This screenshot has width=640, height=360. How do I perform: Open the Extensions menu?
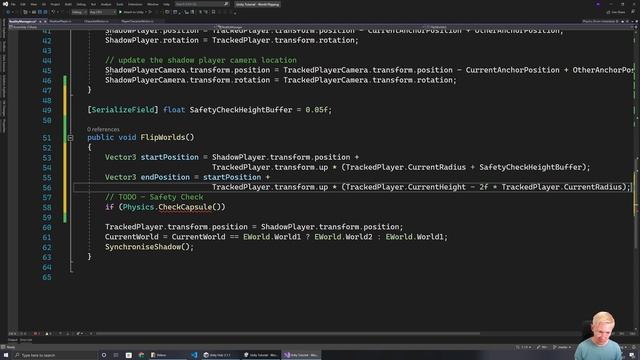click(135, 4)
